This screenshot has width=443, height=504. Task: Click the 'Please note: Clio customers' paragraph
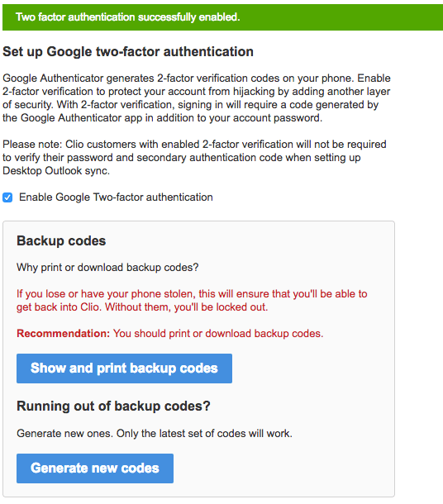194,158
